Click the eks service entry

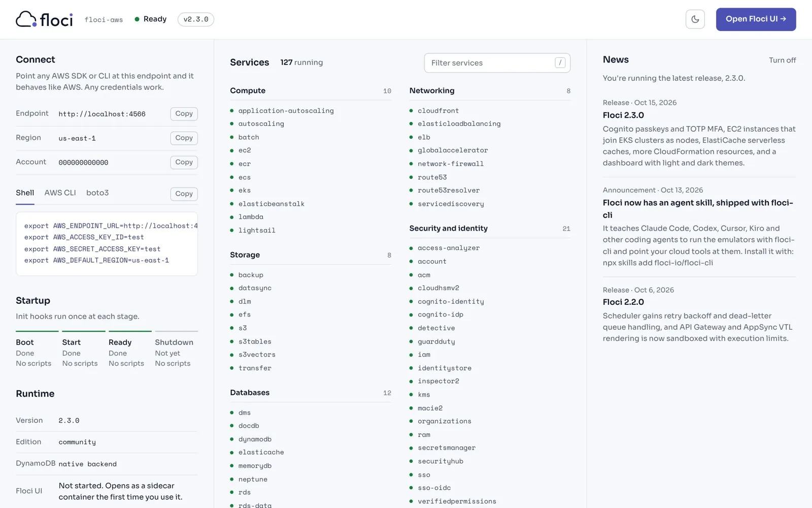[x=245, y=190]
